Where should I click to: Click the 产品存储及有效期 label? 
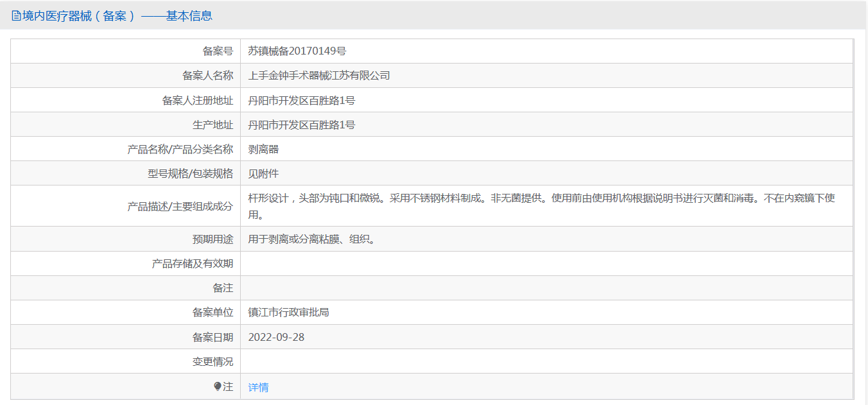tap(193, 264)
